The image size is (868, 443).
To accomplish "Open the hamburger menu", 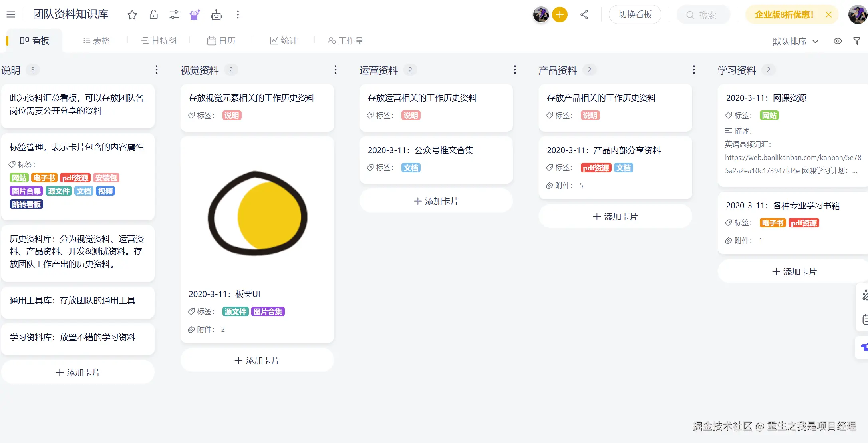I will 11,15.
